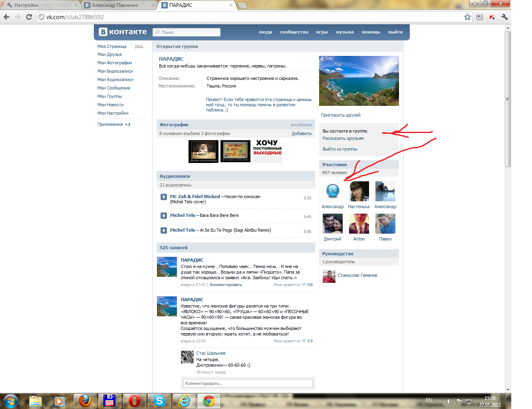Click Пригласить друзей link
This screenshot has width=532, height=409.
coord(341,115)
